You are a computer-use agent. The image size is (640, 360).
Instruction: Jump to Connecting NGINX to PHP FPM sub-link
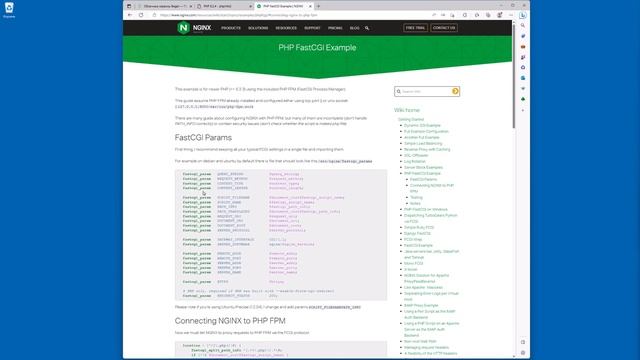point(432,188)
